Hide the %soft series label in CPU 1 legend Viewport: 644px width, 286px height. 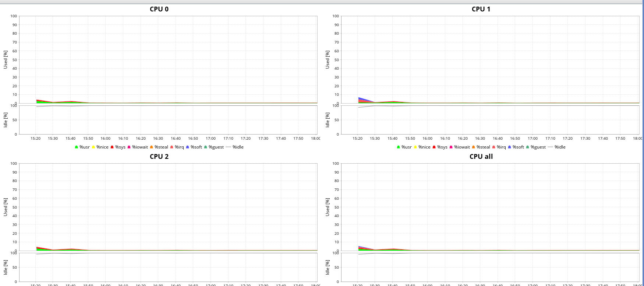(518, 147)
